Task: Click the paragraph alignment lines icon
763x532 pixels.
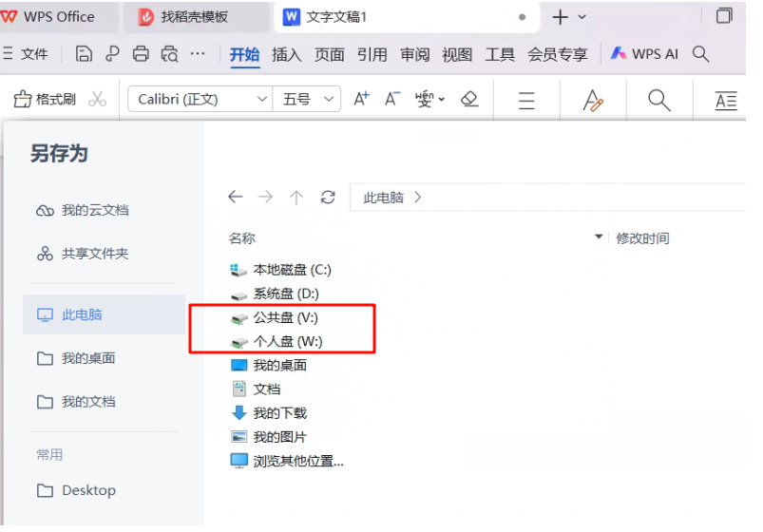Action: click(x=526, y=101)
